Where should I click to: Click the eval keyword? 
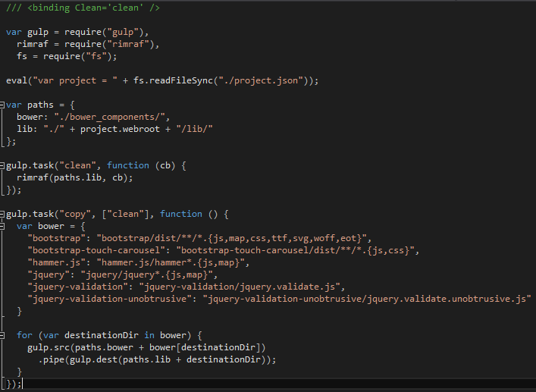tap(17, 80)
